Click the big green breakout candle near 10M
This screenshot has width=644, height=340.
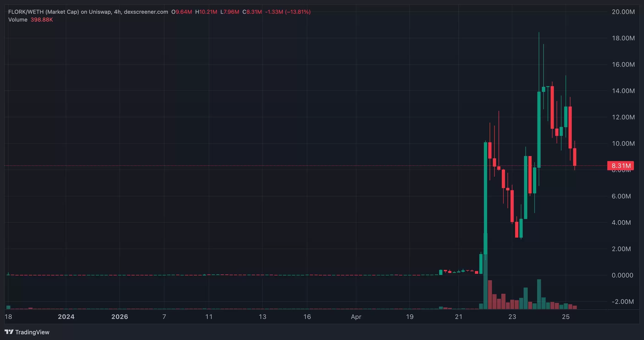click(486, 199)
